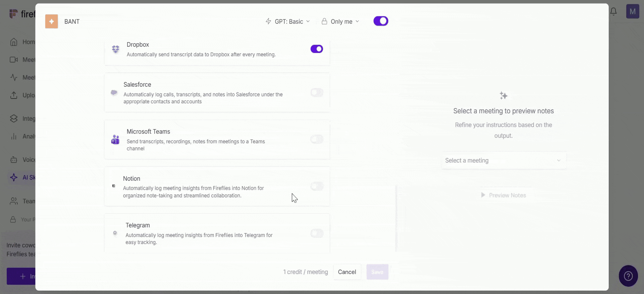Click the Telegram icon
644x294 pixels.
(x=115, y=233)
